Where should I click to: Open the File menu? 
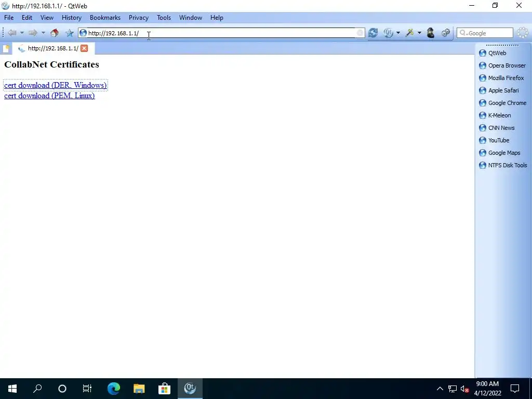[9, 18]
